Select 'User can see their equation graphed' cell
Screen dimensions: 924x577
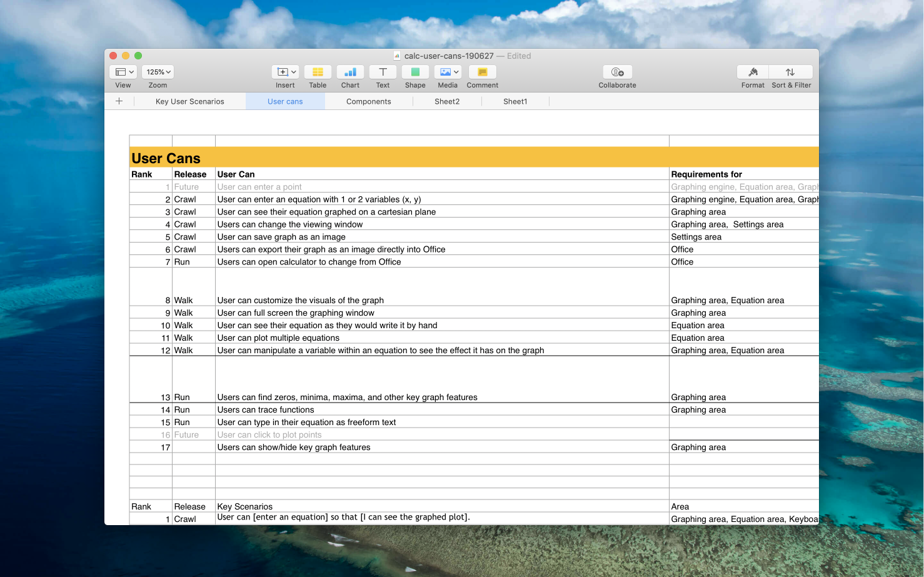point(442,211)
